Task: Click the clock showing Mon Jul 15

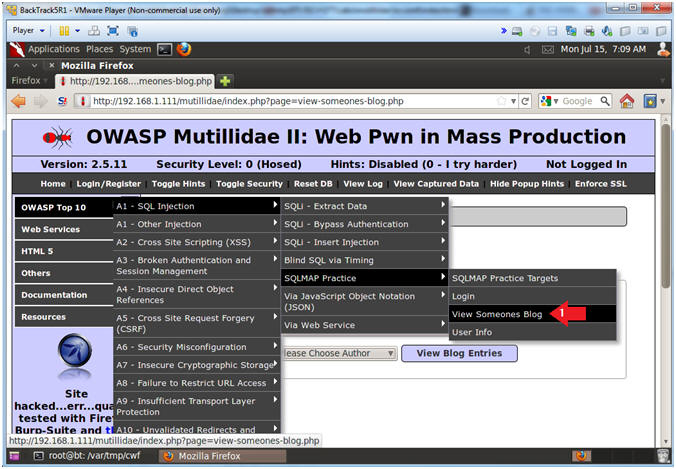Action: [x=603, y=49]
